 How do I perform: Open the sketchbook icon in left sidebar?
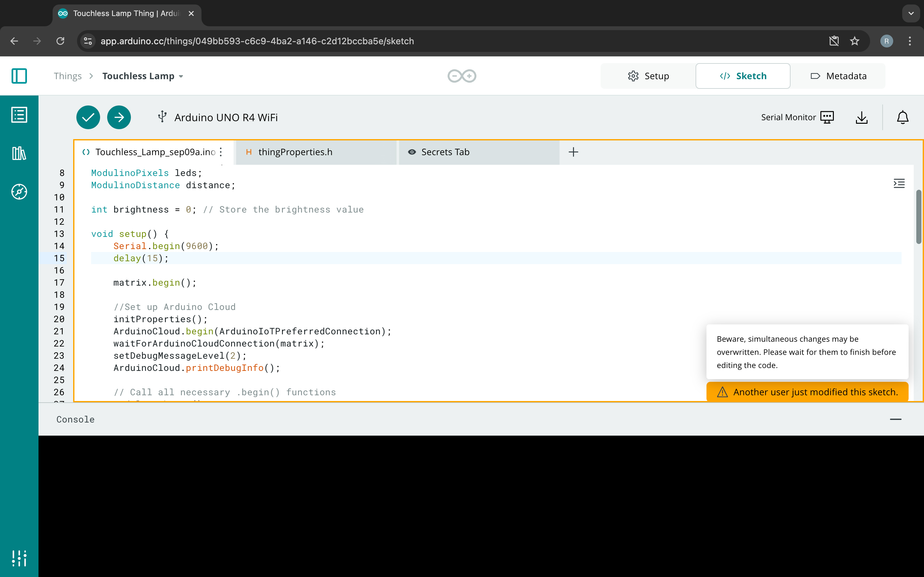19,114
